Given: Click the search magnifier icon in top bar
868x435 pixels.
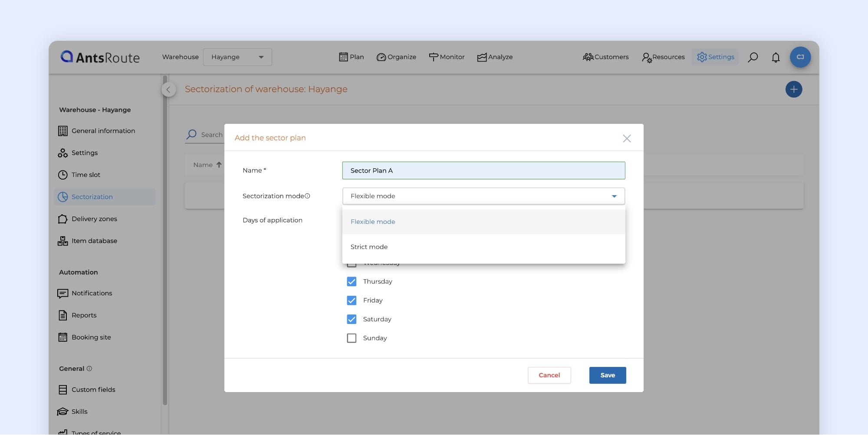Looking at the screenshot, I should pyautogui.click(x=753, y=57).
